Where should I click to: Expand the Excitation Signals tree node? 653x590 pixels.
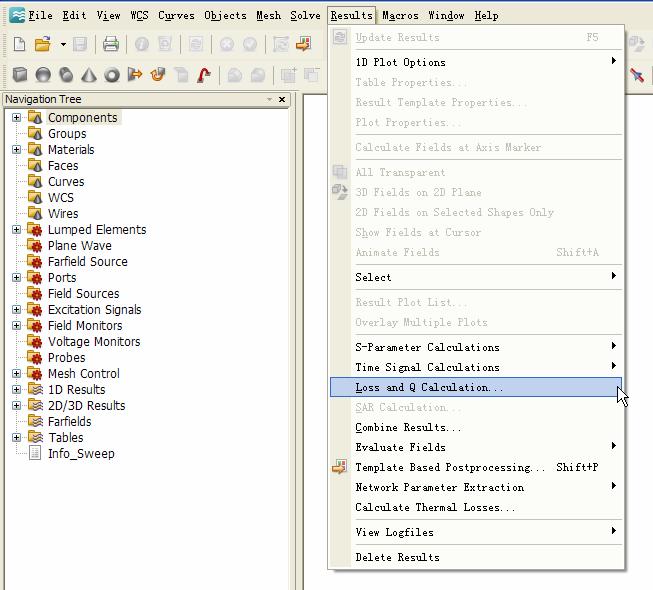[16, 310]
